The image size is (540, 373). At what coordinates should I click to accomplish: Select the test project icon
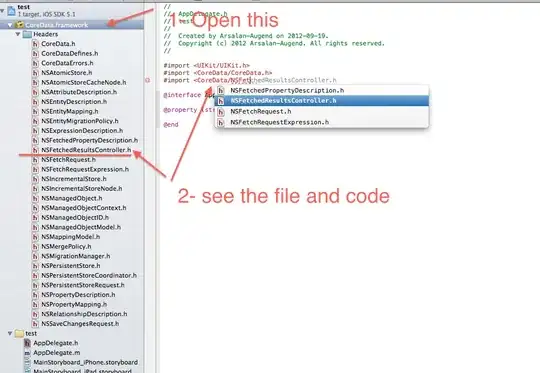click(11, 11)
